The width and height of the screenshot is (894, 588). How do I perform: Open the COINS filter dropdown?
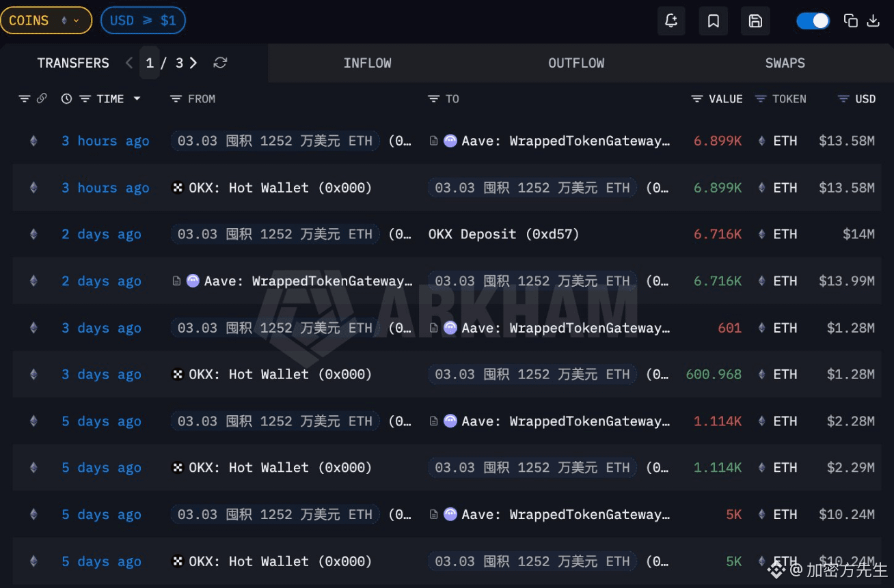pos(46,20)
